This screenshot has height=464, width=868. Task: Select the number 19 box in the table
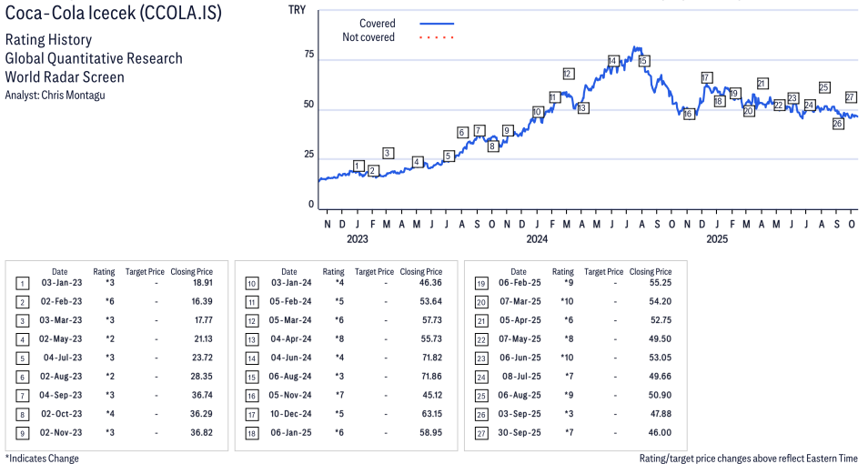[479, 283]
